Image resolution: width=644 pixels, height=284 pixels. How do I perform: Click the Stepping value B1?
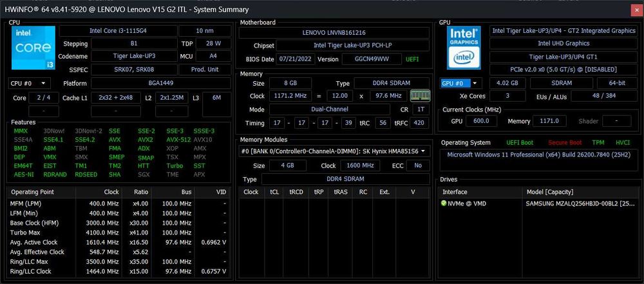point(134,44)
